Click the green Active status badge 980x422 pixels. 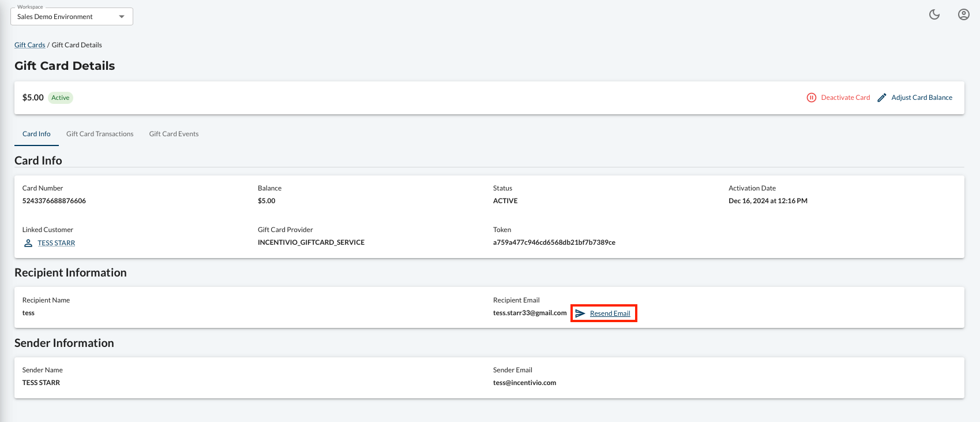click(x=60, y=98)
